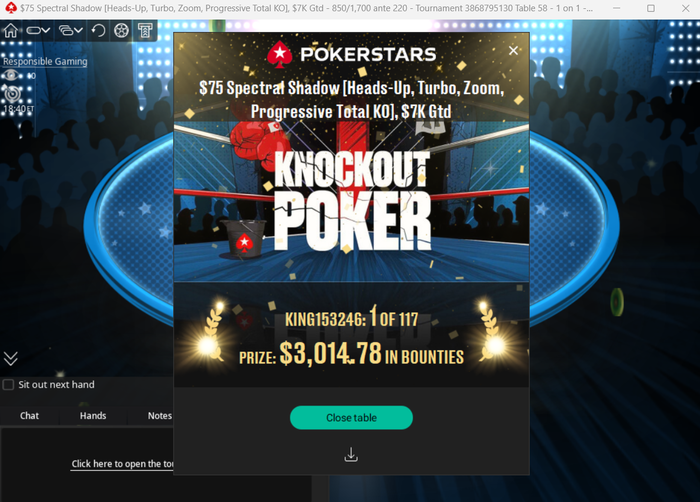Switch to the Hands tab
Screen dimensions: 700x502
coord(93,416)
